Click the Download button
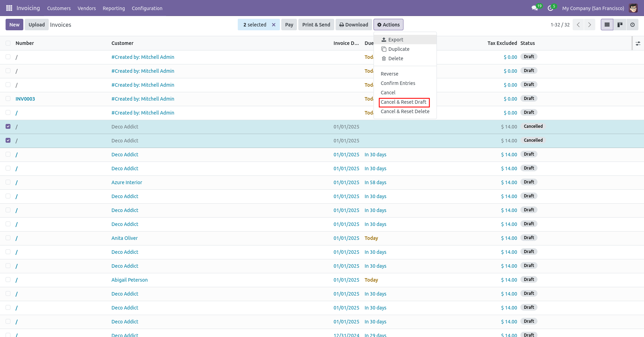Viewport: 644px width, 337px height. [354, 25]
